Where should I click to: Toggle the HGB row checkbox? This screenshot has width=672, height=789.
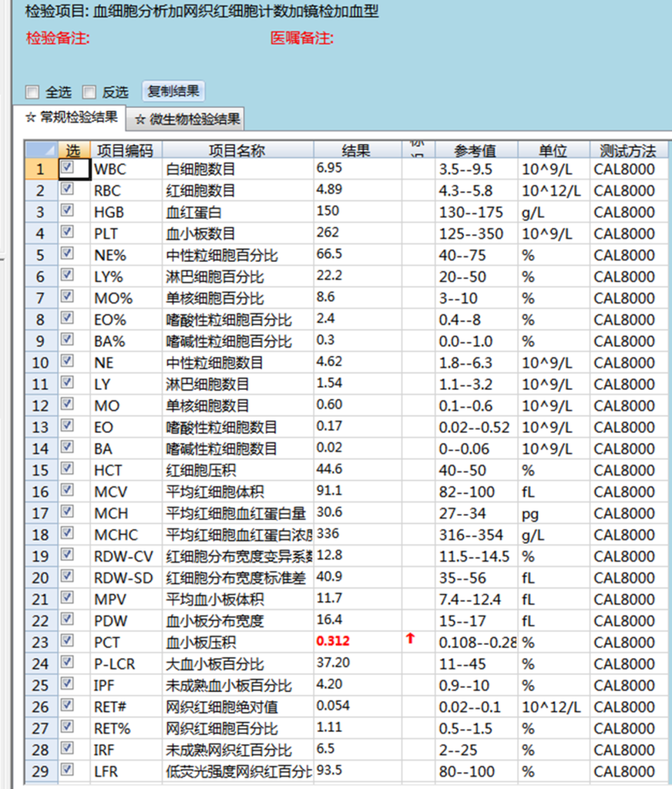pyautogui.click(x=67, y=211)
